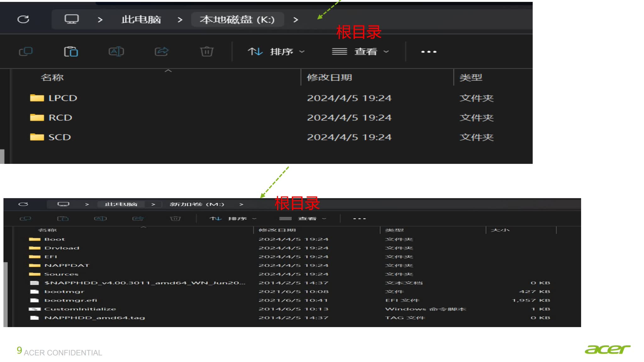Select the LPCD folder

coord(63,98)
